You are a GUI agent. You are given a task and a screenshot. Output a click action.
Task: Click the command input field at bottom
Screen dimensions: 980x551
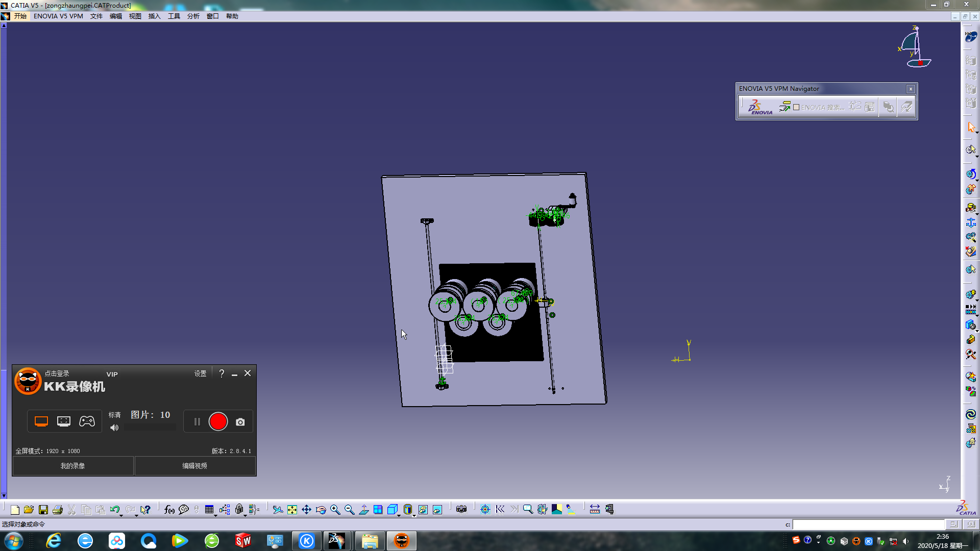point(868,524)
